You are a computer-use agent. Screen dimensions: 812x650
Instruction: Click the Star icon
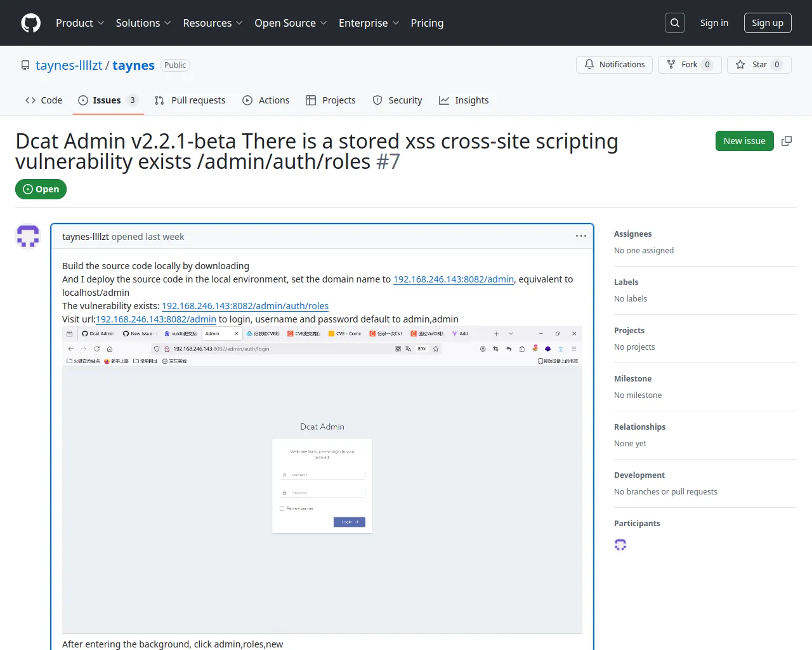click(x=740, y=64)
